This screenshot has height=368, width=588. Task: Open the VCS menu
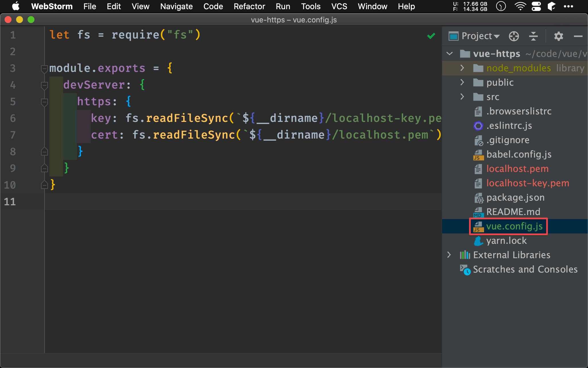coord(339,6)
